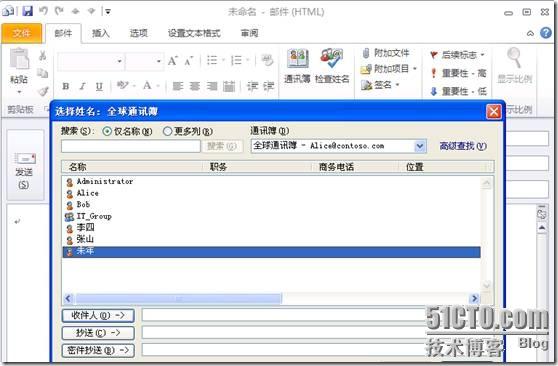Open the font size dropdown
558x366 pixels.
tap(158, 61)
